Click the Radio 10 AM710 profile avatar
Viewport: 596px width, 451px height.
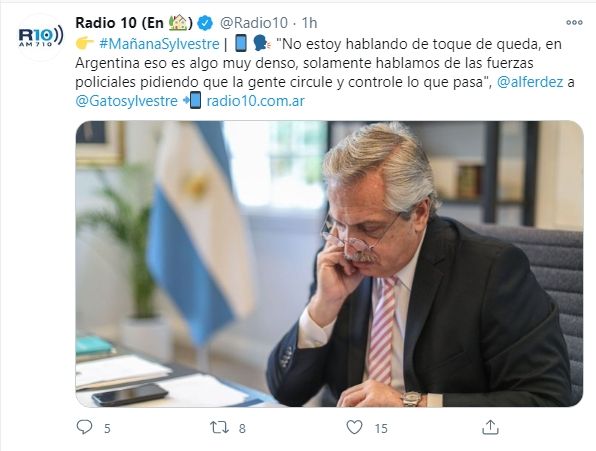tap(41, 37)
